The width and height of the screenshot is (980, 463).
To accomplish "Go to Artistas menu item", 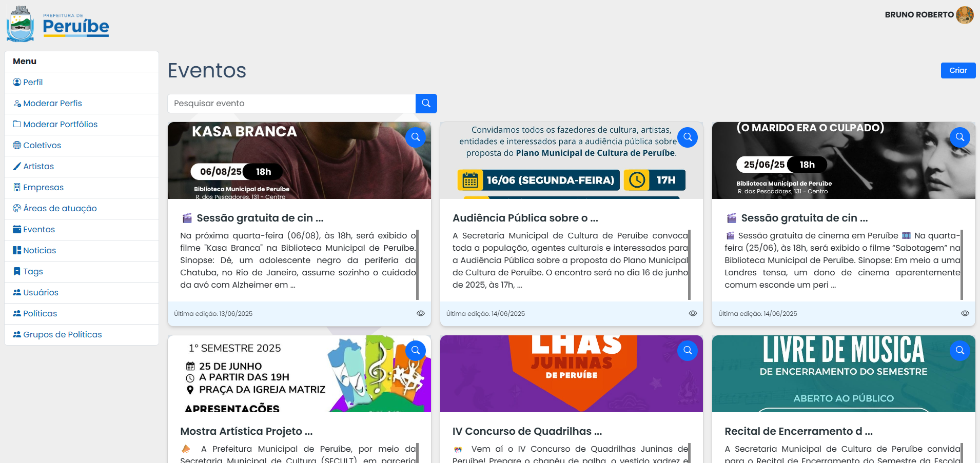I will [x=82, y=167].
